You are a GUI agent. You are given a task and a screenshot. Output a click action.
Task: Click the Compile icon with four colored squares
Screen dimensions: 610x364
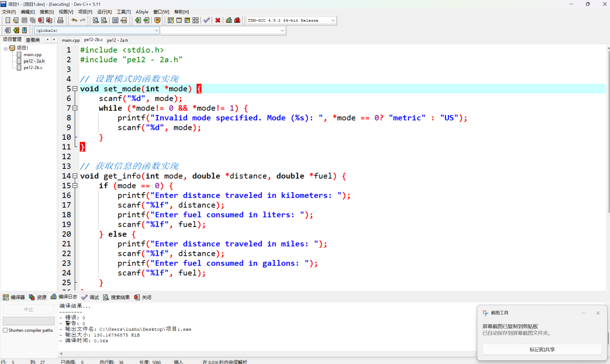click(x=170, y=20)
